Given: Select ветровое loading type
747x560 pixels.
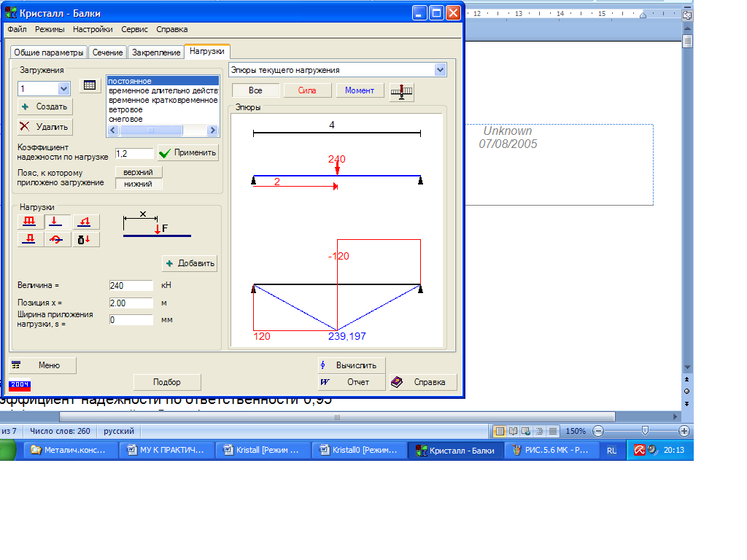Looking at the screenshot, I should click(x=163, y=109).
